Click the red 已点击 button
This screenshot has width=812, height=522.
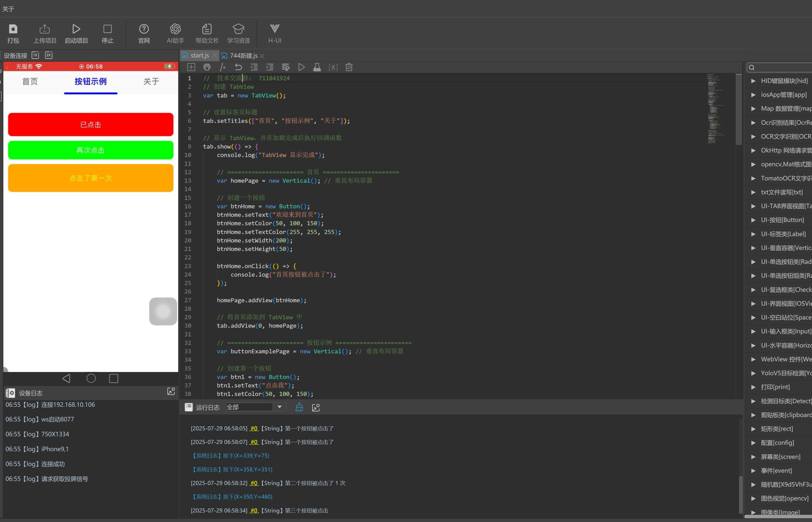tap(91, 124)
